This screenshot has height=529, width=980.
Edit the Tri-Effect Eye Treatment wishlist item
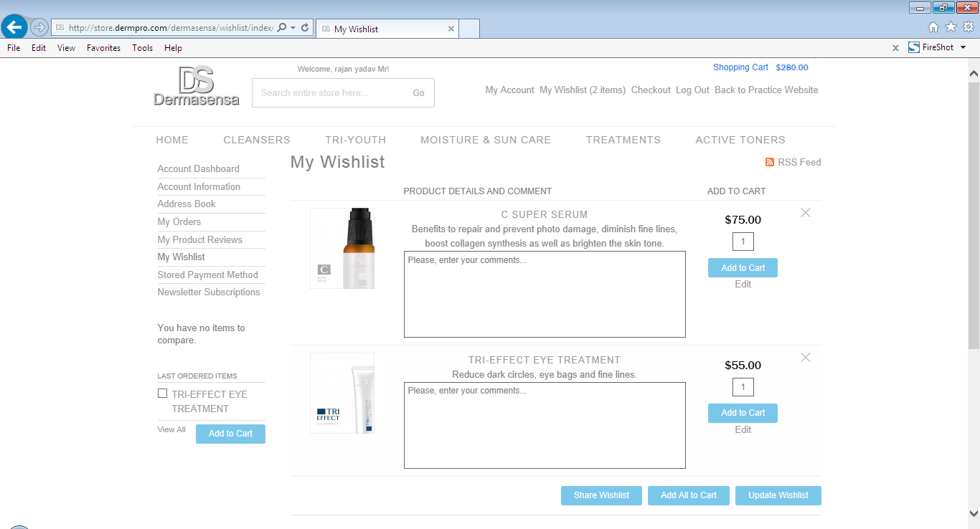tap(743, 430)
